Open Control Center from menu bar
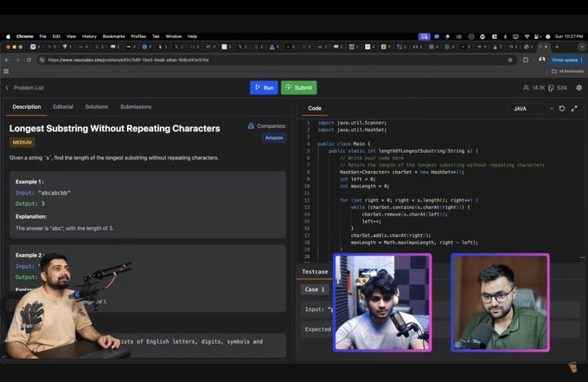Screen dimensions: 588x382 pyautogui.click(x=537, y=36)
